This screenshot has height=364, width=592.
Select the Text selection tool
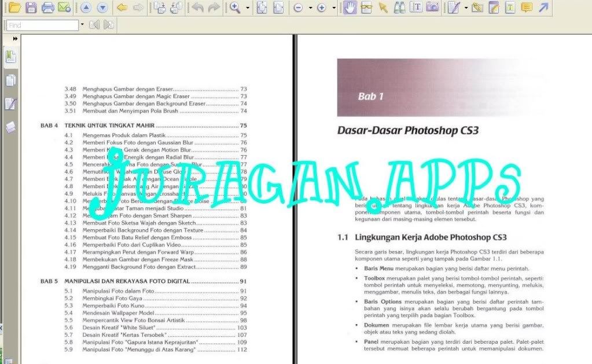click(x=416, y=8)
